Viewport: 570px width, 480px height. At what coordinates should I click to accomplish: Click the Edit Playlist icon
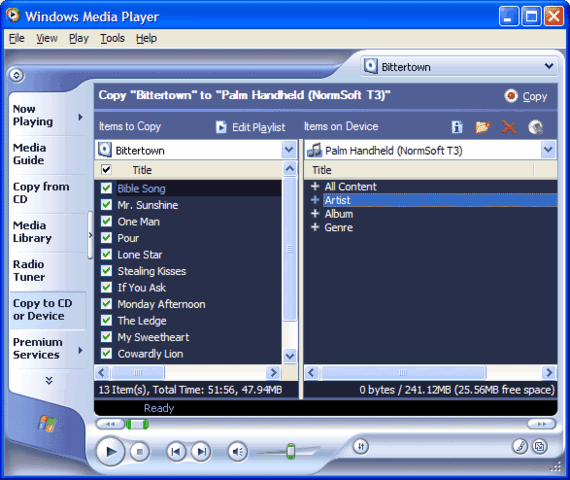tap(221, 127)
